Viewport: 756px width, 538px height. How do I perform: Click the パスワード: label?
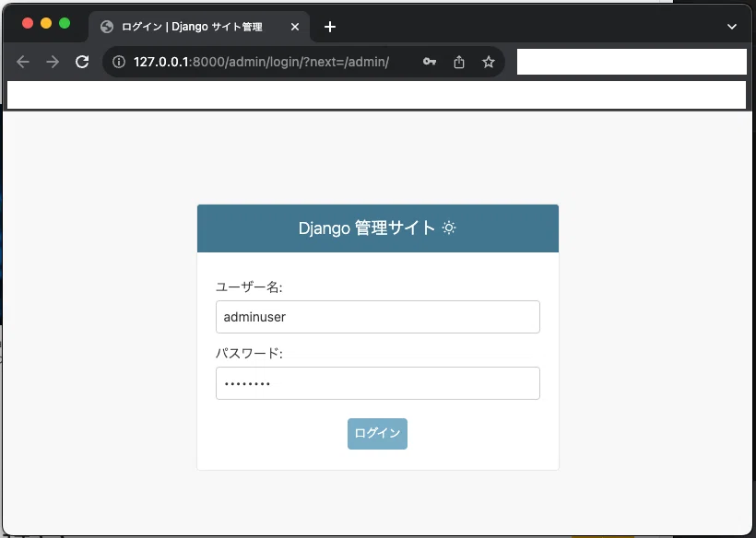point(249,354)
